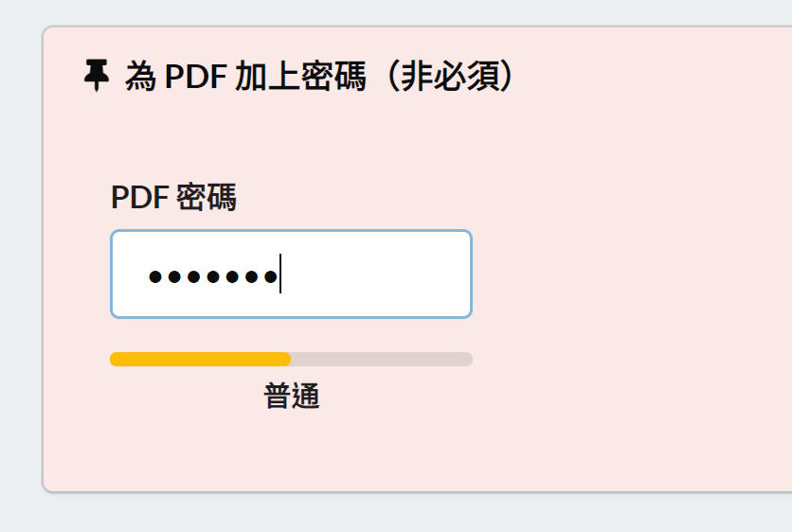Click the blue focus border of password field
The image size is (792, 532).
pos(291,231)
